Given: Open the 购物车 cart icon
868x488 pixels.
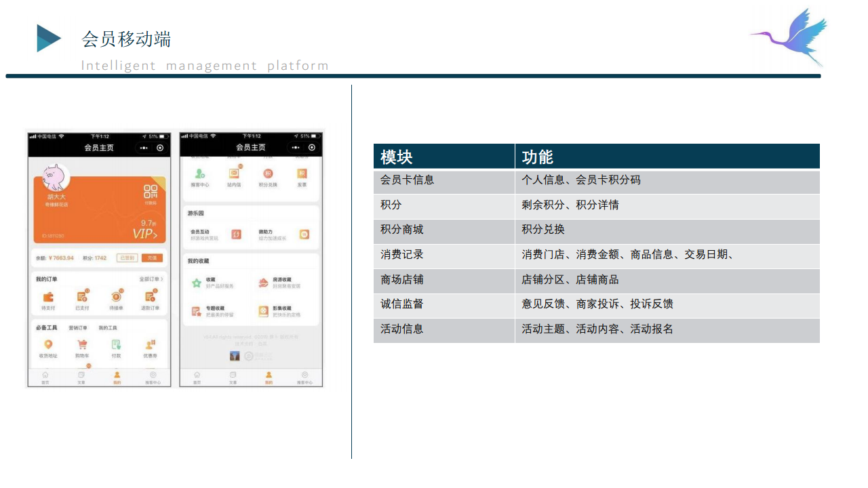Looking at the screenshot, I should coord(82,345).
